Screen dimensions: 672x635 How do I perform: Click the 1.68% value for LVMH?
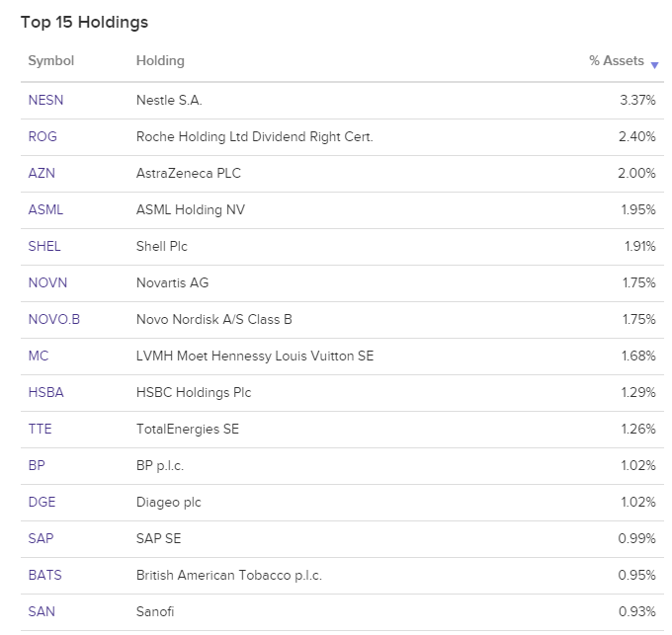tap(638, 356)
